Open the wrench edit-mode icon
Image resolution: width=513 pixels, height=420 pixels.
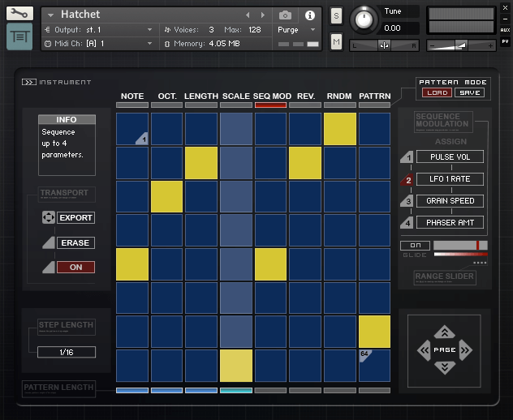point(19,14)
